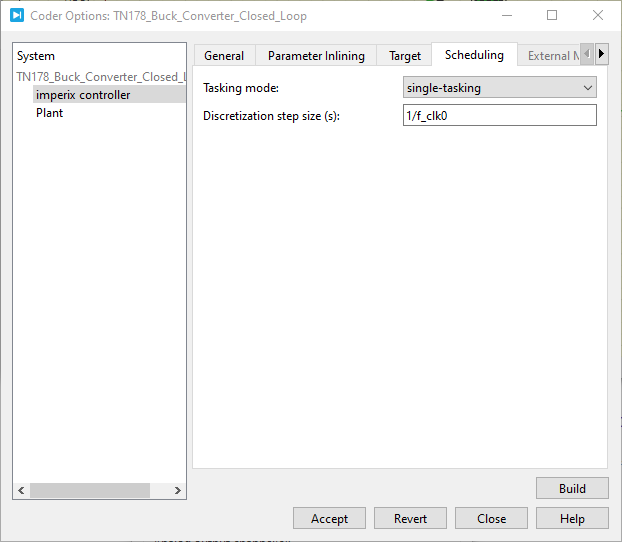This screenshot has height=542, width=622.
Task: Select the System tree entry
Action: (36, 56)
